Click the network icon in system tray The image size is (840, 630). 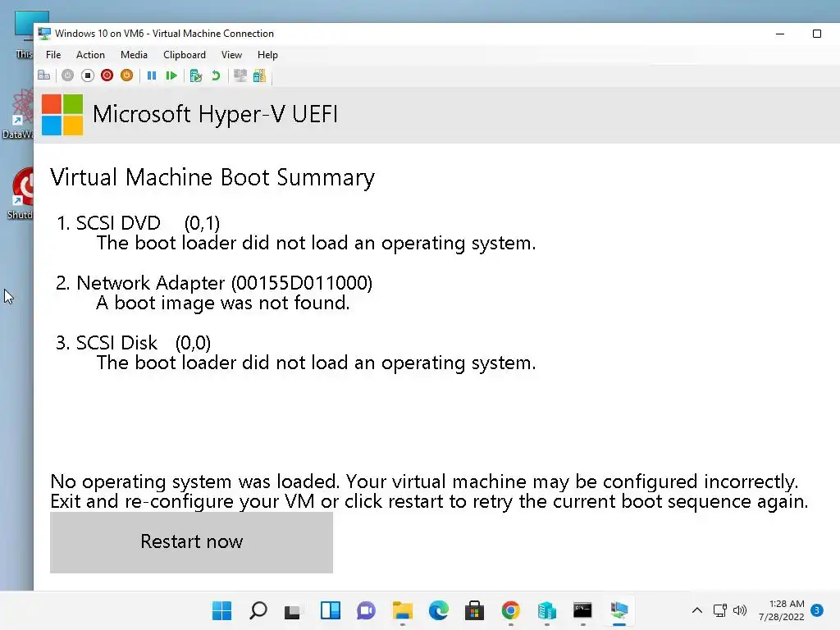tap(719, 610)
